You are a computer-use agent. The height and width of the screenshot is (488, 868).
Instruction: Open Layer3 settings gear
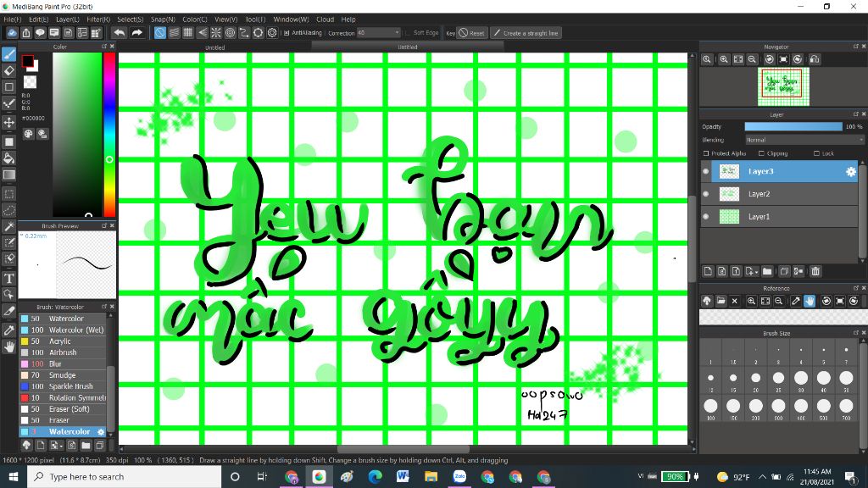851,171
